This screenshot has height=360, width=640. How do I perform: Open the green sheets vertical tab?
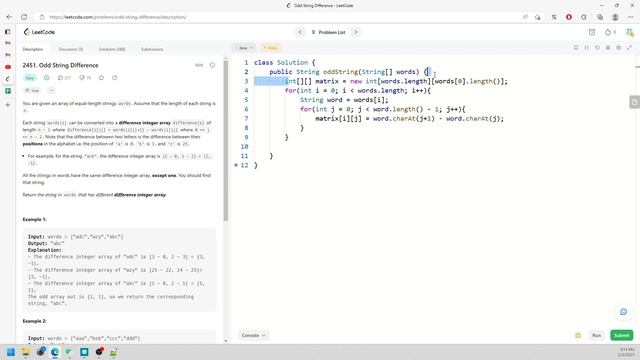(x=8, y=91)
